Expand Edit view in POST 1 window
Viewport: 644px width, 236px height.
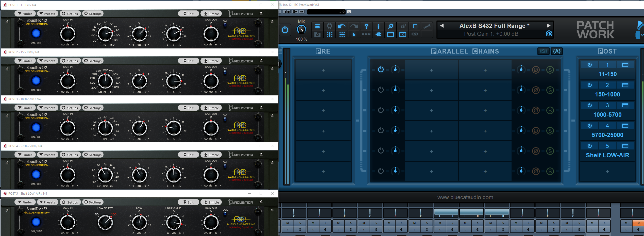click(188, 14)
